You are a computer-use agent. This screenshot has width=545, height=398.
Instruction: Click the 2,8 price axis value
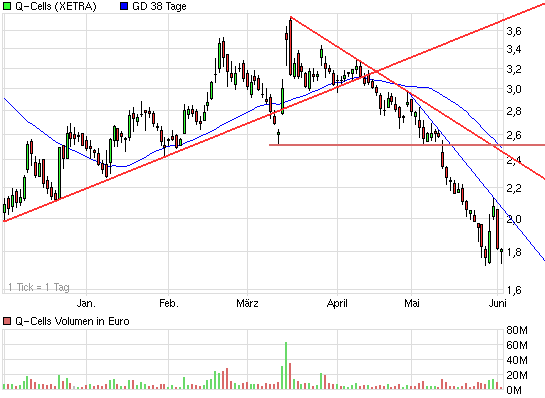[514, 112]
